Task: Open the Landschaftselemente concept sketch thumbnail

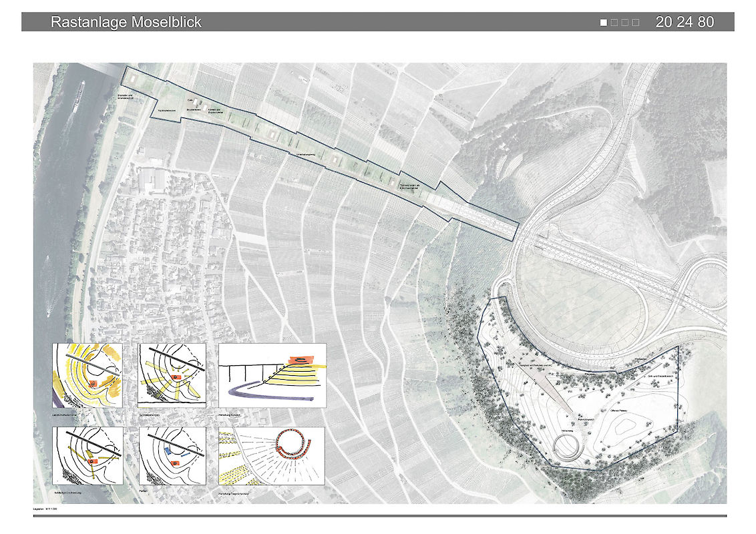Action: tap(88, 375)
